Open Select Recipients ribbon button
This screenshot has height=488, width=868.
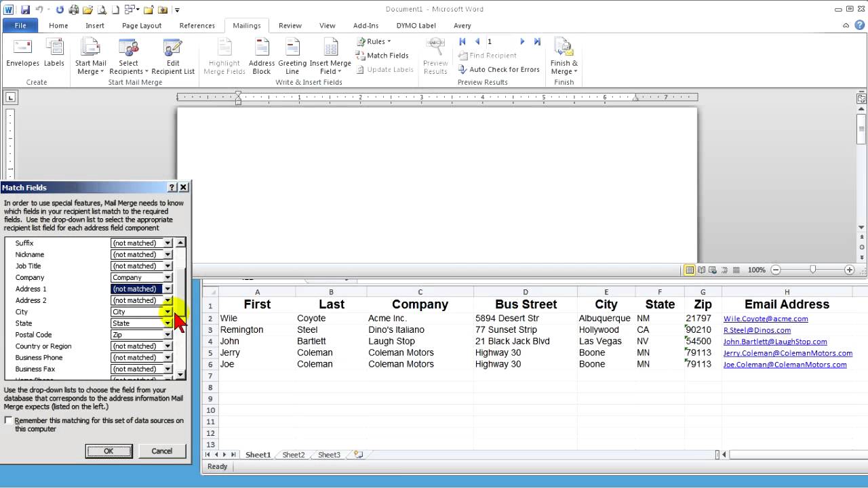pyautogui.click(x=128, y=56)
